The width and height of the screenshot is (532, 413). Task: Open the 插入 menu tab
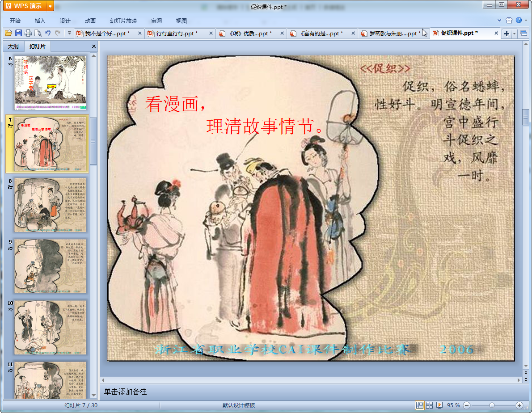(40, 21)
